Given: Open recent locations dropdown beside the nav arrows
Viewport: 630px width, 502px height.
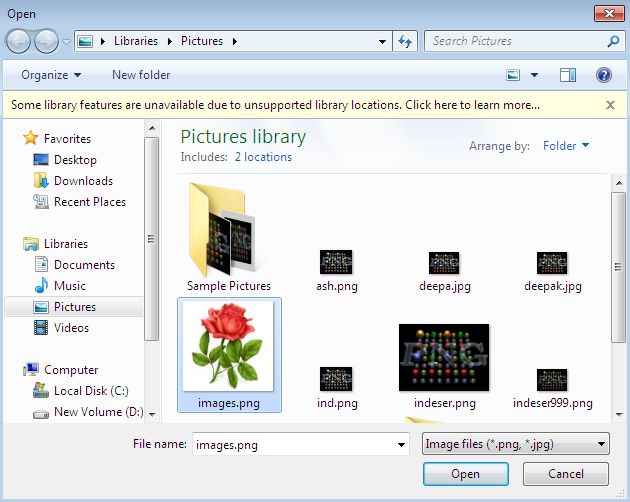Looking at the screenshot, I should (66, 41).
